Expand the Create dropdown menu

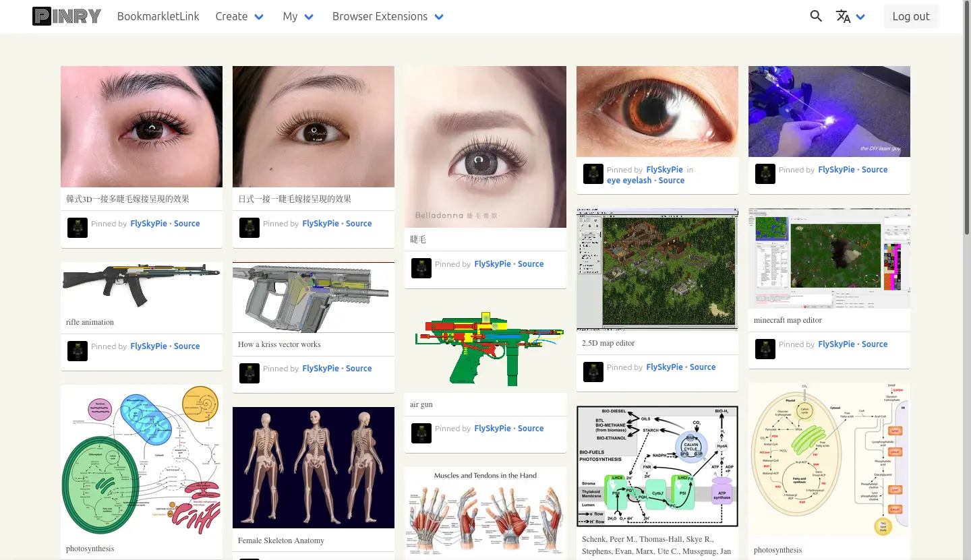coord(239,16)
